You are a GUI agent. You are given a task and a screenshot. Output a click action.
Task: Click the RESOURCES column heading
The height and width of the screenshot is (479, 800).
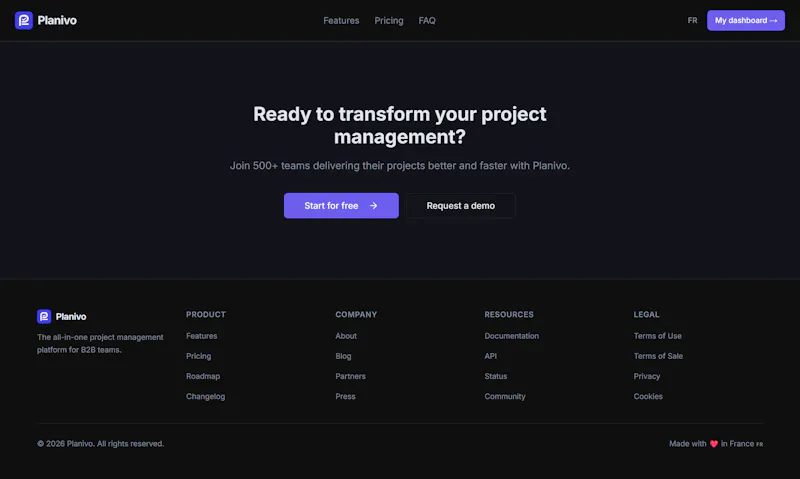509,314
